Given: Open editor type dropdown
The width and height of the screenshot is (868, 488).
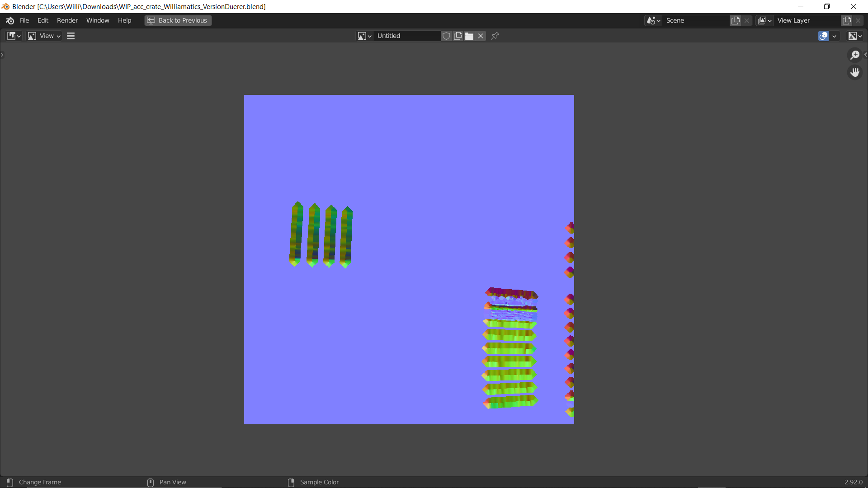Looking at the screenshot, I should [x=14, y=36].
